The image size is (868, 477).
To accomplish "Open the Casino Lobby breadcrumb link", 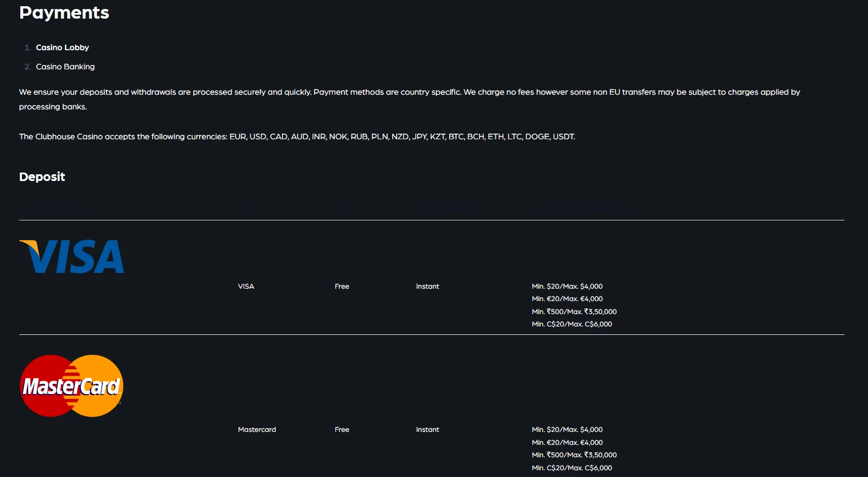I will (x=63, y=47).
